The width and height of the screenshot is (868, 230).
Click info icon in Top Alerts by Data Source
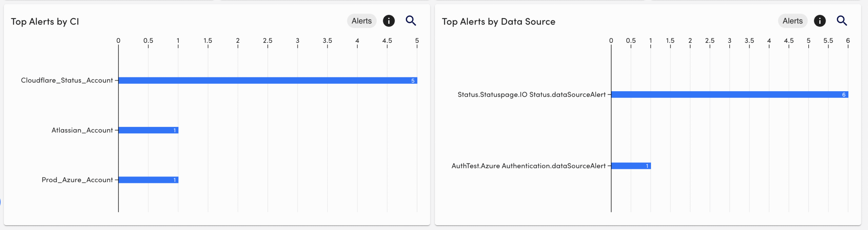pyautogui.click(x=820, y=21)
